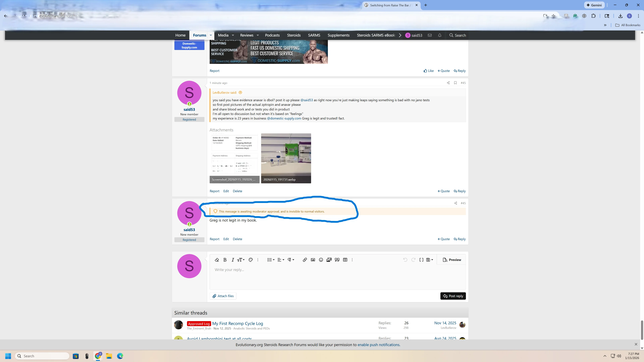
Task: Click the Like button on the top post
Action: pyautogui.click(x=429, y=71)
